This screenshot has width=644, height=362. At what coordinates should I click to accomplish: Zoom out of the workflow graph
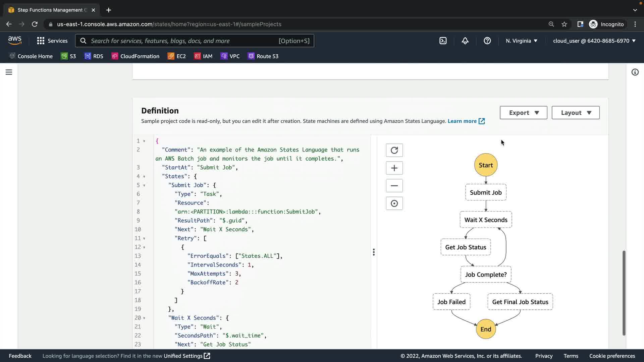(394, 186)
